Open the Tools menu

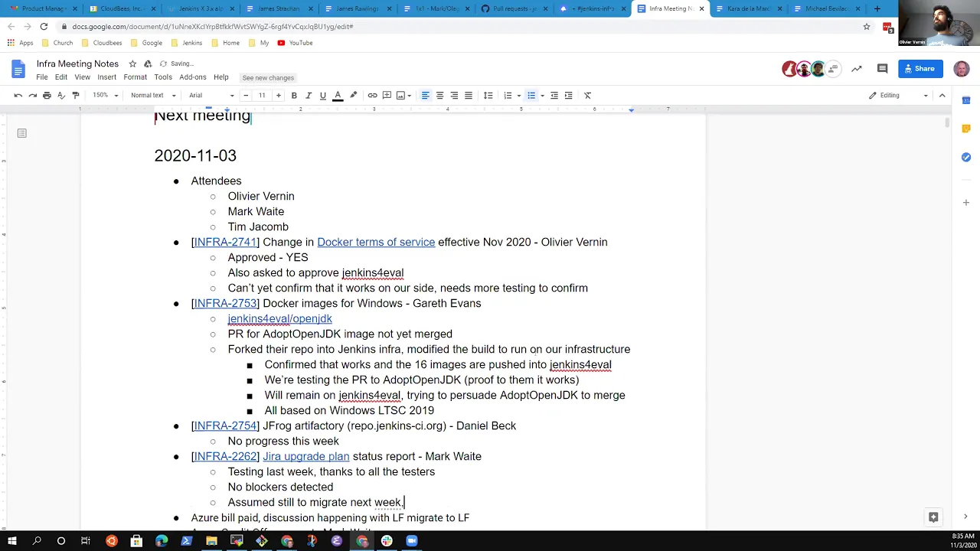tap(163, 77)
